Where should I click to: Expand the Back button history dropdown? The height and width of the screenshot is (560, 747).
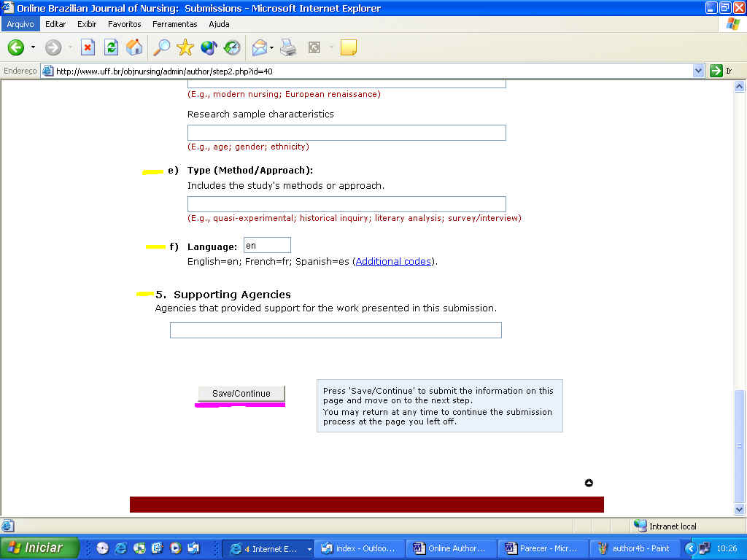pyautogui.click(x=33, y=48)
